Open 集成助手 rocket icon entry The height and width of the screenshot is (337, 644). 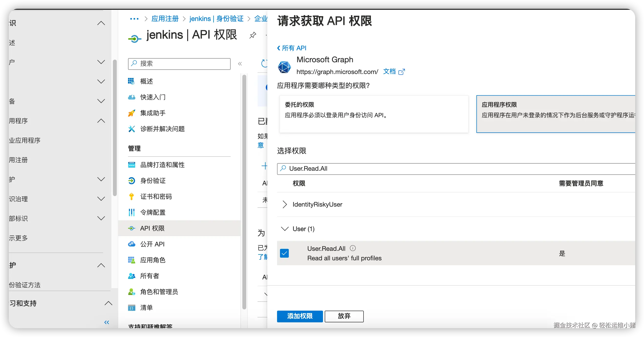tap(131, 113)
